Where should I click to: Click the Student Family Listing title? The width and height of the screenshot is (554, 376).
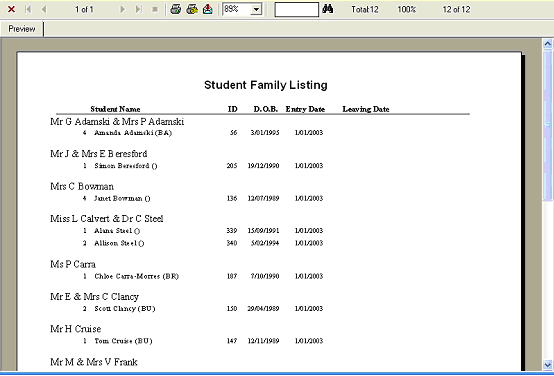click(x=266, y=85)
